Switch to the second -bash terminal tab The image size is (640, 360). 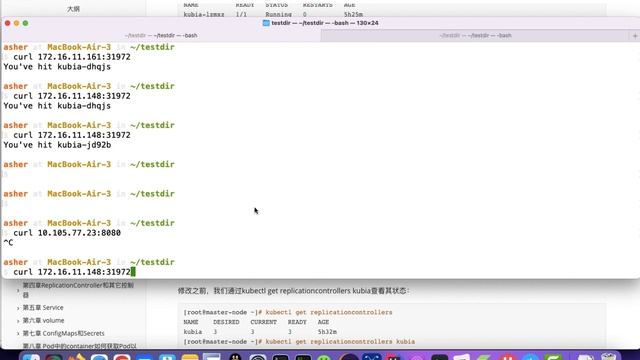coord(476,36)
